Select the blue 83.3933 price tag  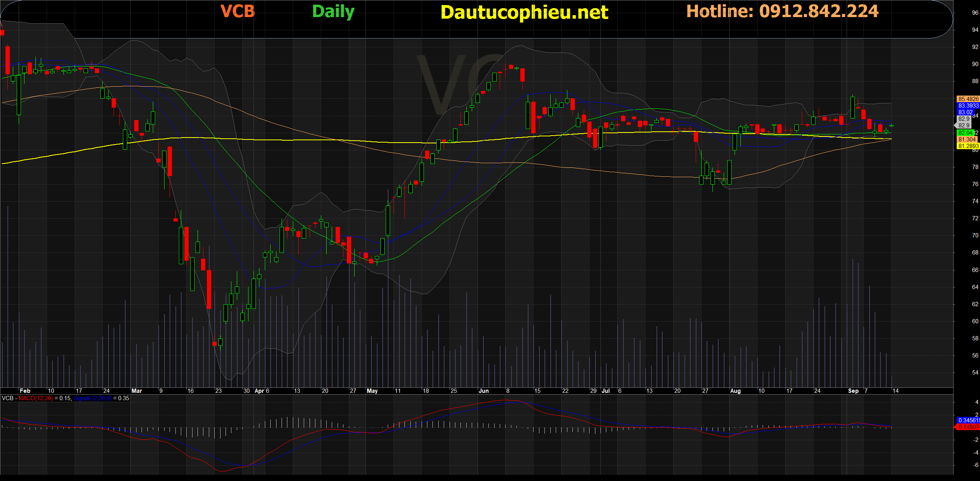coord(968,106)
